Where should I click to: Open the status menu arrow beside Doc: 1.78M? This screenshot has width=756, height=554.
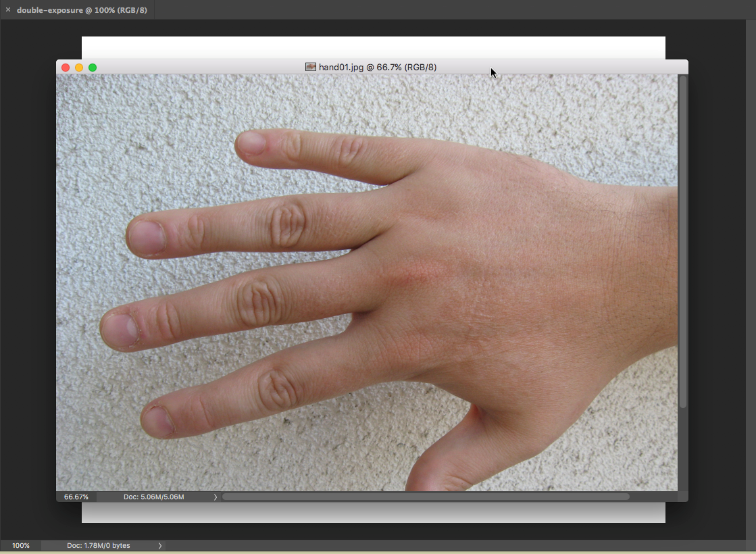[160, 545]
